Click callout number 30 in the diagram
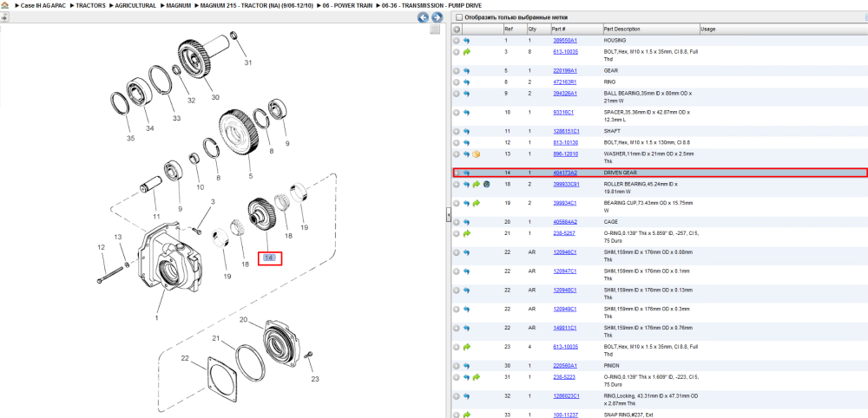This screenshot has height=418, width=868. pyautogui.click(x=214, y=97)
